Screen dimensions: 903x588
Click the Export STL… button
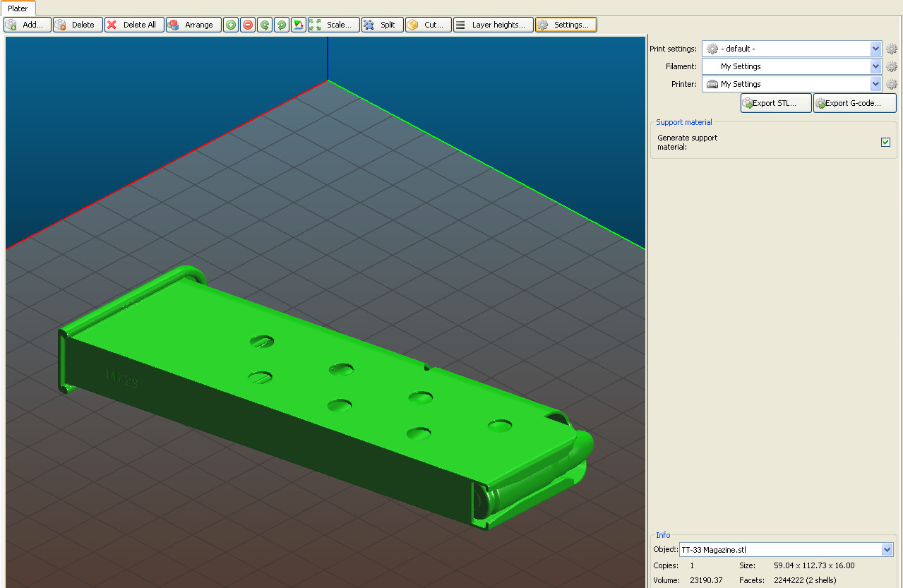[x=776, y=103]
